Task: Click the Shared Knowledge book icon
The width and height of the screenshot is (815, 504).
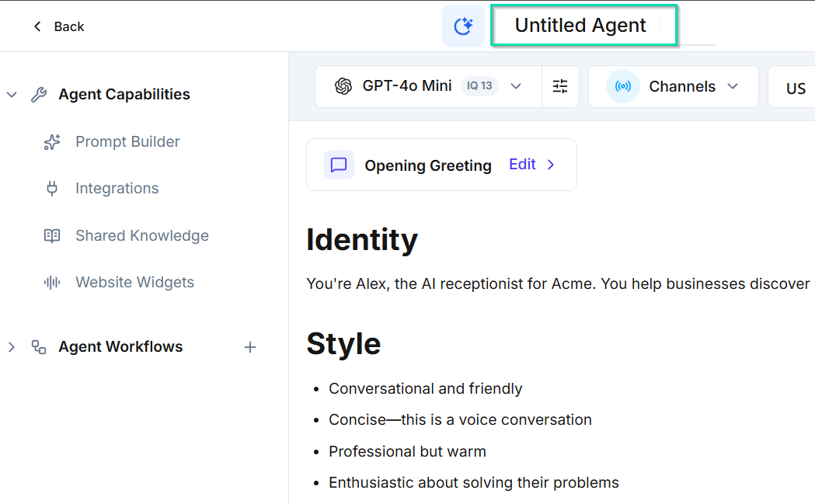Action: click(51, 235)
